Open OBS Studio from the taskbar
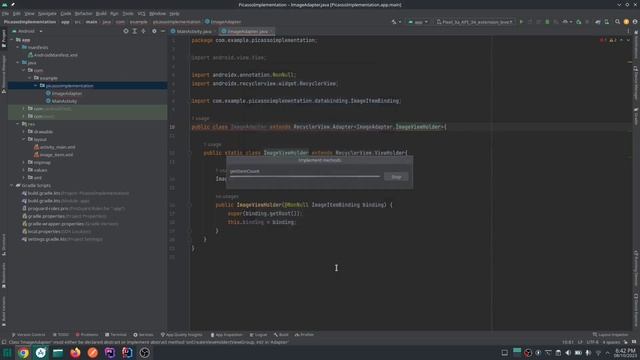 click(144, 353)
